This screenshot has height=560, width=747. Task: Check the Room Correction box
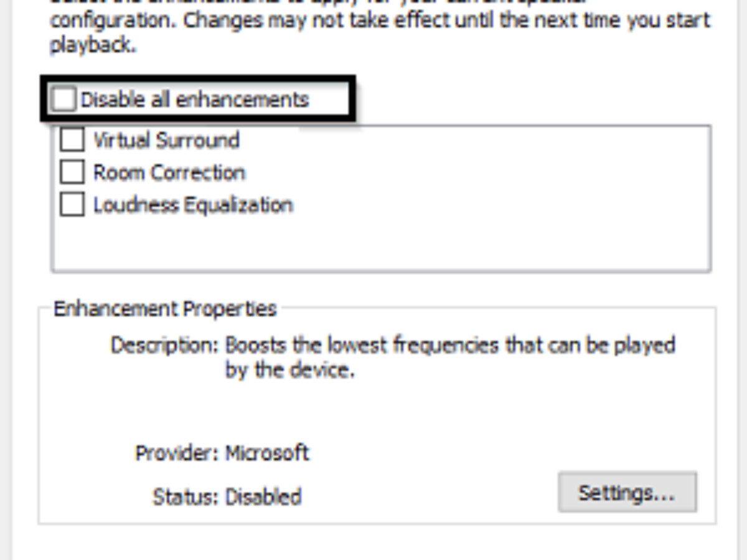pos(72,172)
